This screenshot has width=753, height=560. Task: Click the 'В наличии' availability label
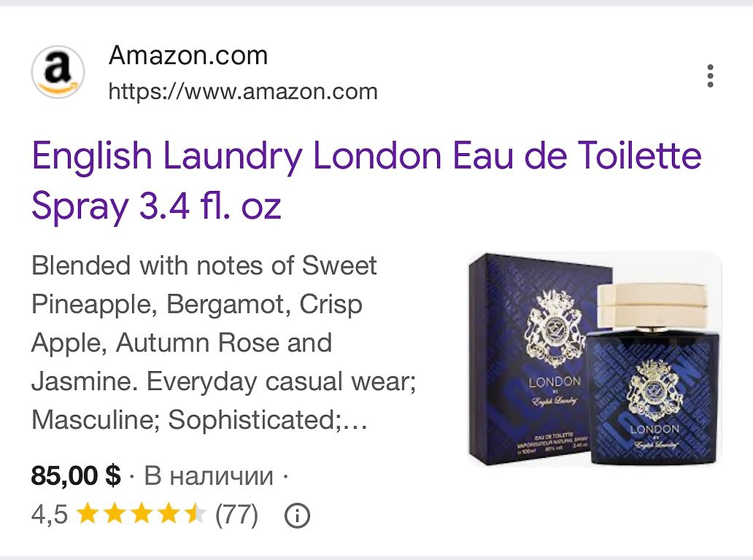click(x=209, y=475)
